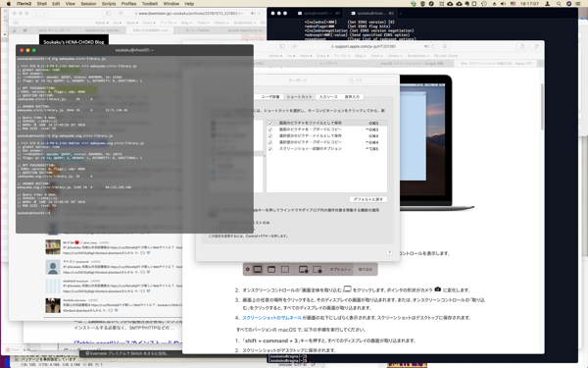Screen dimensions: 588x368
Task: Click the eject icon in the menu bar
Action: click(x=494, y=3)
